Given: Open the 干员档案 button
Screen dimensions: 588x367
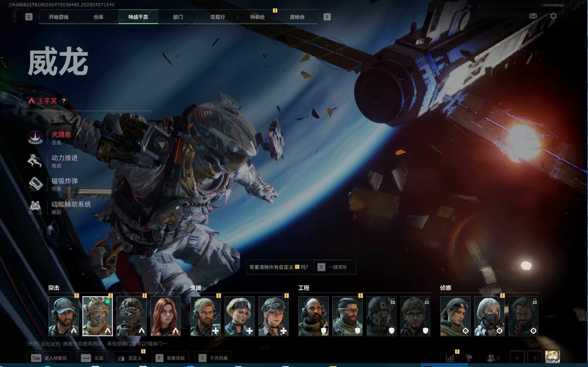Looking at the screenshot, I should (x=213, y=358).
